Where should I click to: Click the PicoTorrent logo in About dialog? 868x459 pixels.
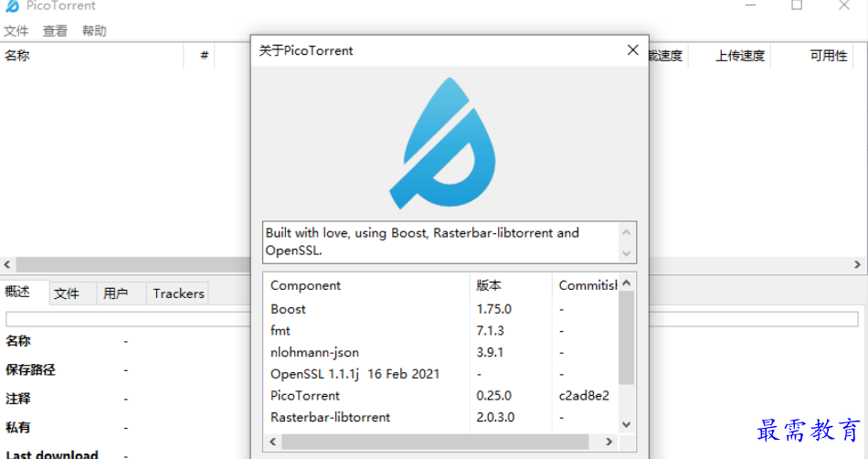443,143
